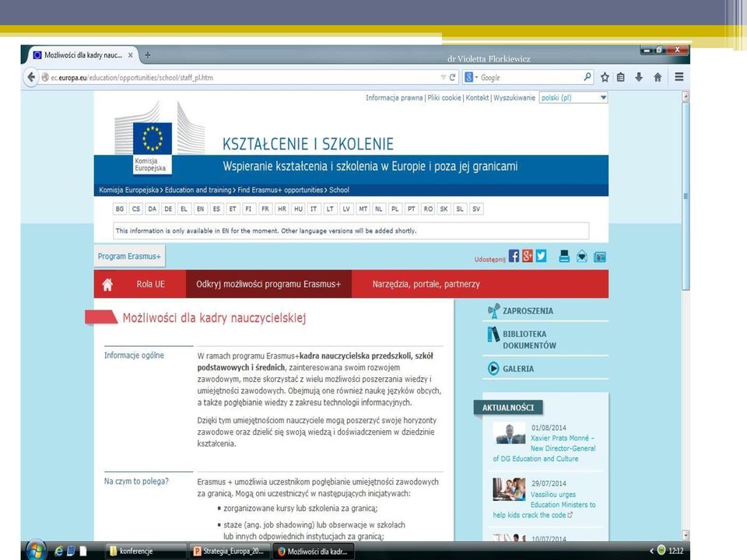The height and width of the screenshot is (560, 747).
Task: Select Odkryj możliwości programu Erasmus+ menu
Action: click(x=268, y=285)
